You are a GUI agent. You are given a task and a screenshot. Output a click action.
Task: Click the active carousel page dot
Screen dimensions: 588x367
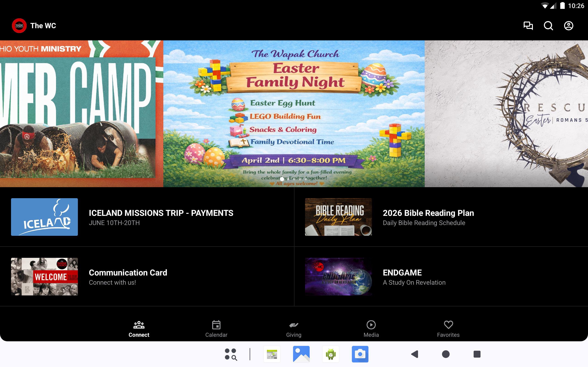pos(282,179)
